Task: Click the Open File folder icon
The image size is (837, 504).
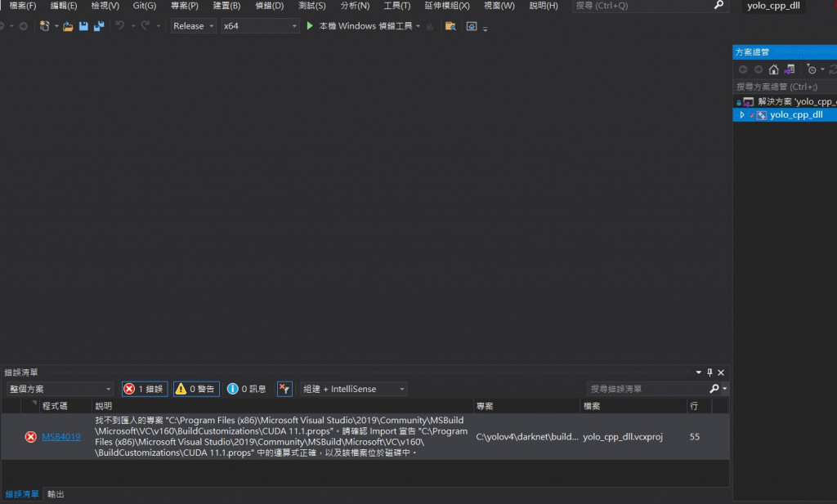Action: coord(68,26)
